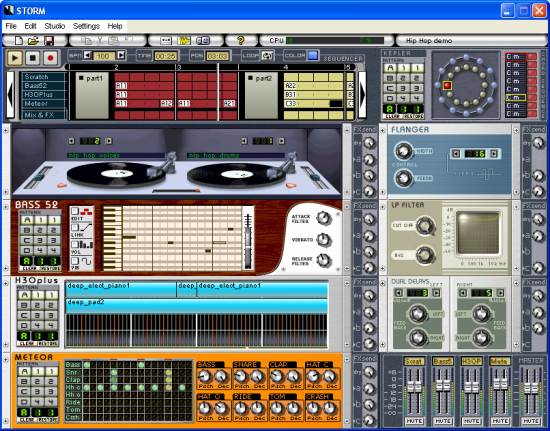Click the red note on Kepler chord wheel
Viewport: 550px width, 431px height.
(x=447, y=85)
